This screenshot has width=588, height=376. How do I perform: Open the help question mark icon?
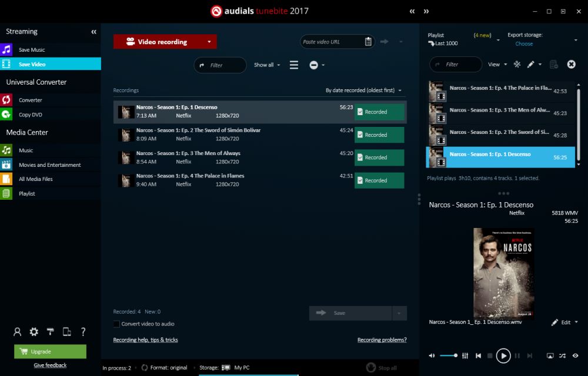(x=83, y=332)
